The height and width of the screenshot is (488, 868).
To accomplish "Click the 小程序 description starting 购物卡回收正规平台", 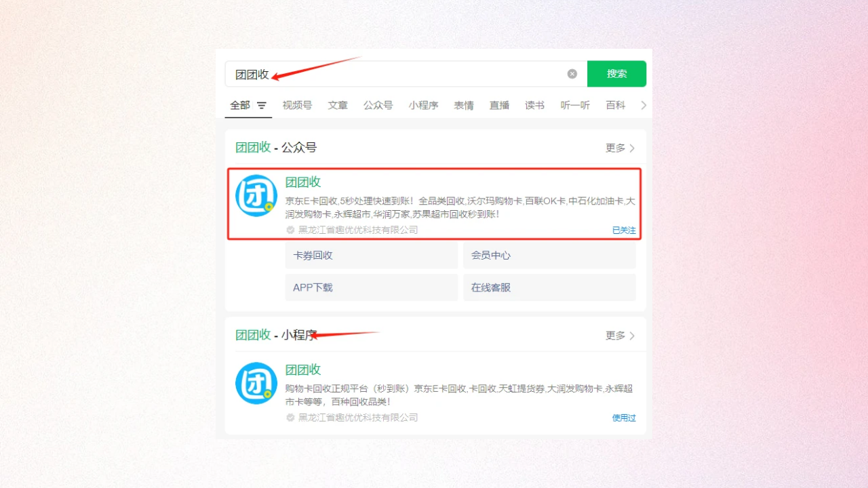I will [459, 395].
